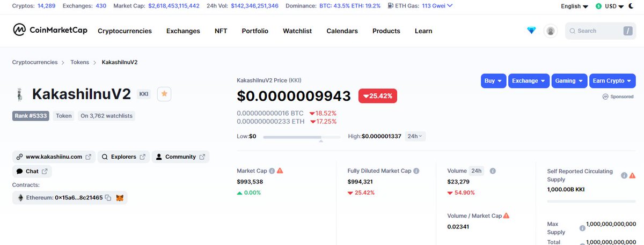Click Fully Diluted Market Cap info icon
This screenshot has height=245, width=644.
(416, 171)
